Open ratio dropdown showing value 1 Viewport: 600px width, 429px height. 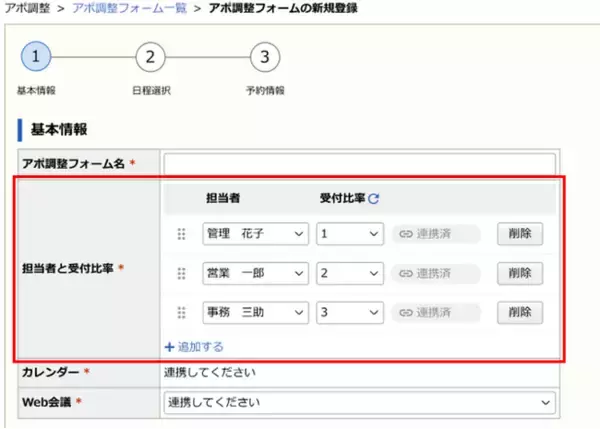(349, 234)
